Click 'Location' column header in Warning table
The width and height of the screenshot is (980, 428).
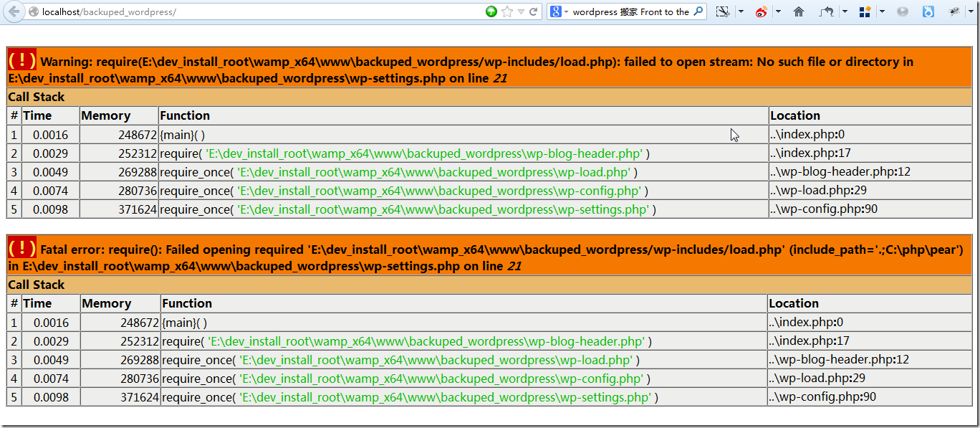click(795, 115)
